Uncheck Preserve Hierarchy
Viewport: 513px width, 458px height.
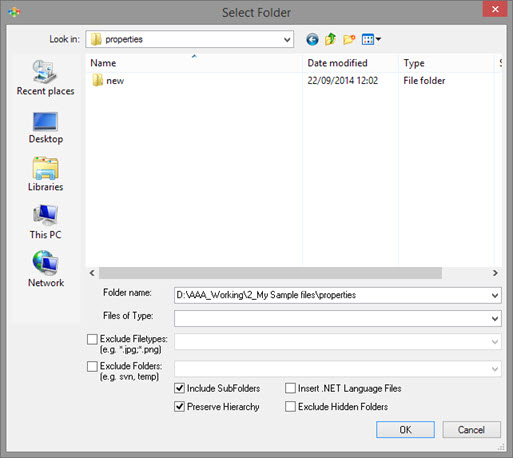pyautogui.click(x=179, y=406)
